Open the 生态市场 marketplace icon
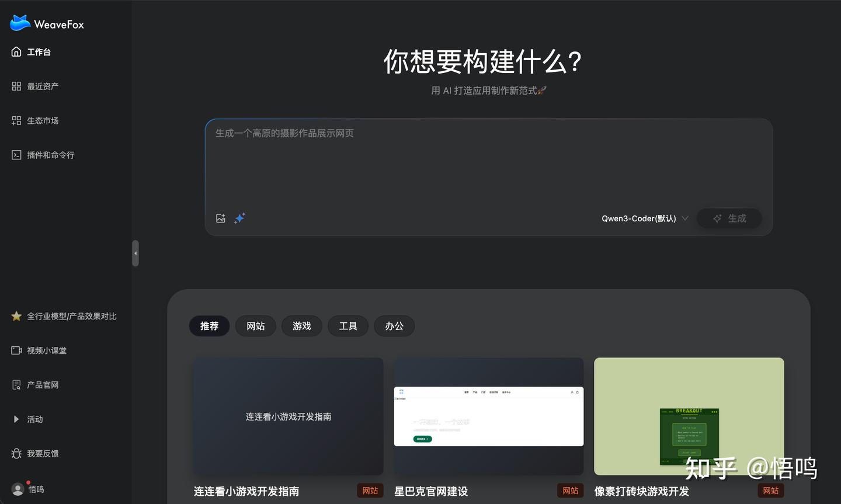This screenshot has width=841, height=504. [16, 120]
